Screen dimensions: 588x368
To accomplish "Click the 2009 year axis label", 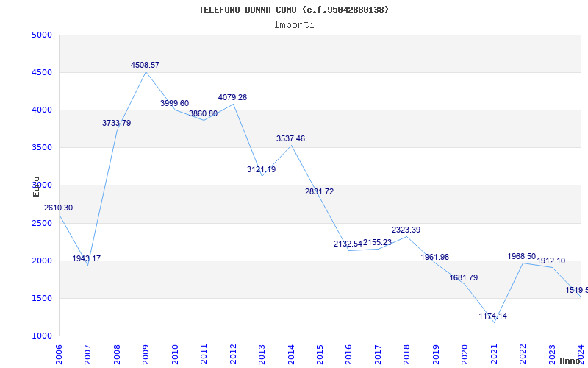I will click(x=146, y=353).
